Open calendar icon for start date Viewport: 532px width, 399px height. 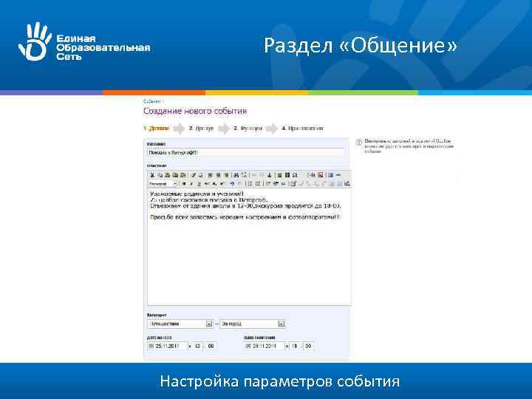pos(151,346)
